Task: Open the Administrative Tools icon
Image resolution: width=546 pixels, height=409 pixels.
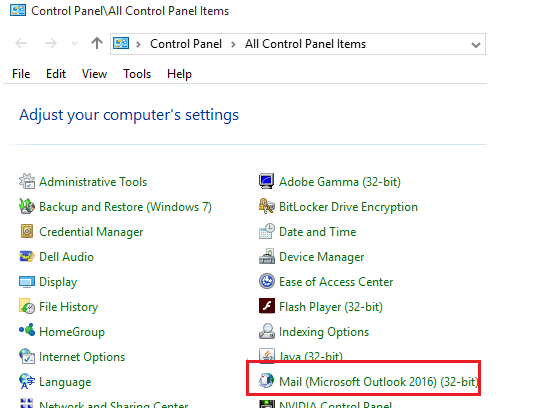Action: 27,181
